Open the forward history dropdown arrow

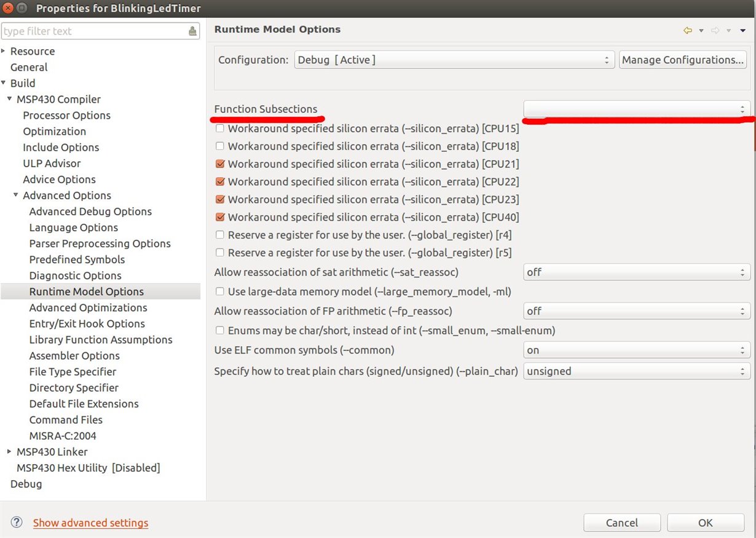point(729,31)
